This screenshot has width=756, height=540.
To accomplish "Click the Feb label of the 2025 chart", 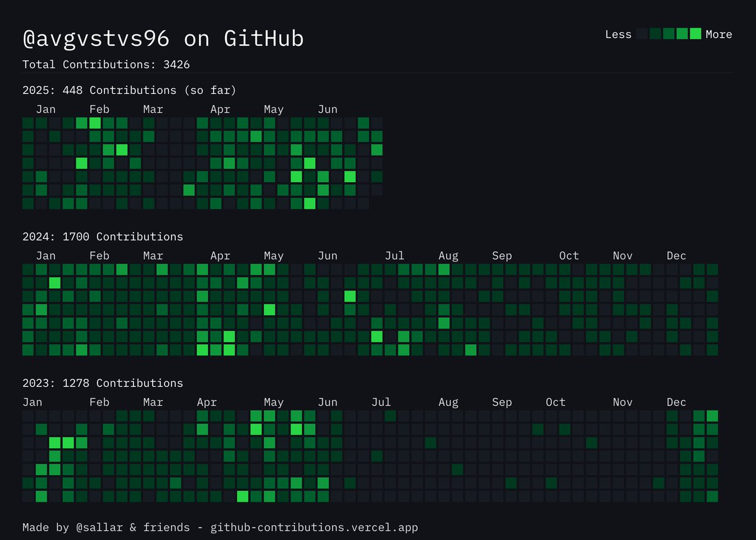I will click(x=100, y=109).
